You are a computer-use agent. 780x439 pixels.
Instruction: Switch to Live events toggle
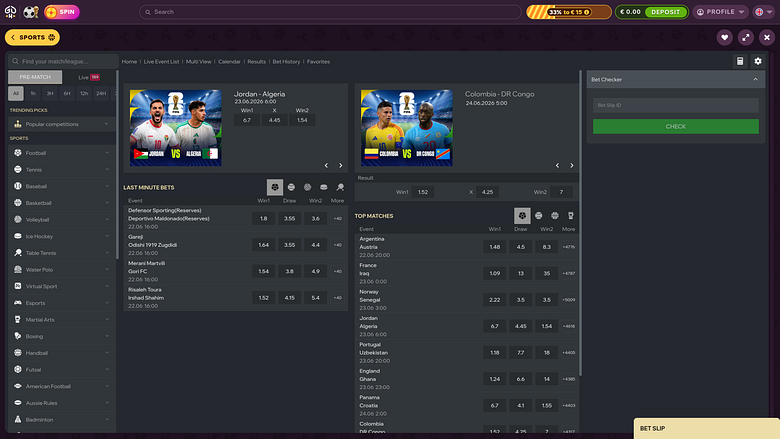(x=89, y=77)
